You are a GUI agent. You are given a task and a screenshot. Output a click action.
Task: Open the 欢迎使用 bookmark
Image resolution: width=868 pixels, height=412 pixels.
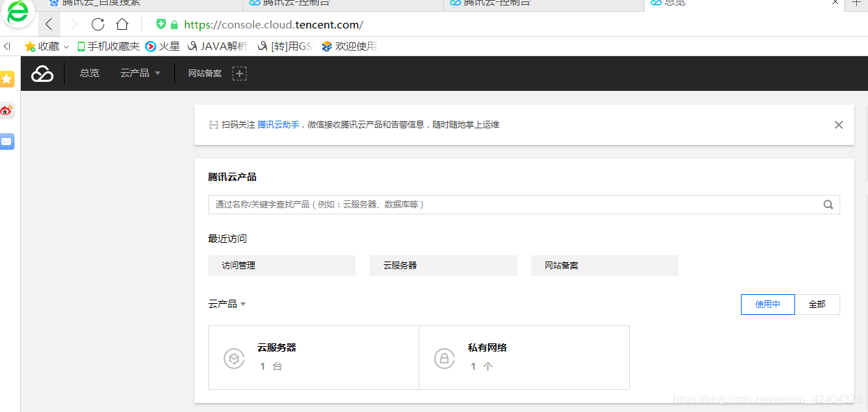pyautogui.click(x=349, y=46)
